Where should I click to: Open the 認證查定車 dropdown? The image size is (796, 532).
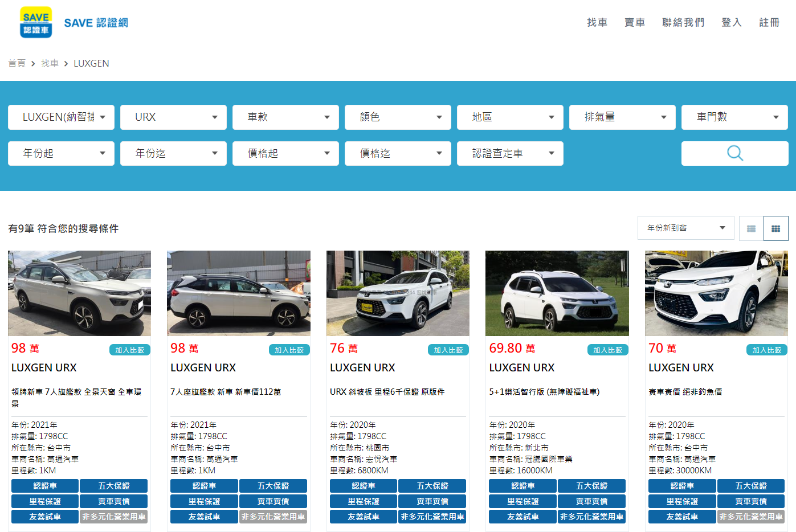point(509,153)
